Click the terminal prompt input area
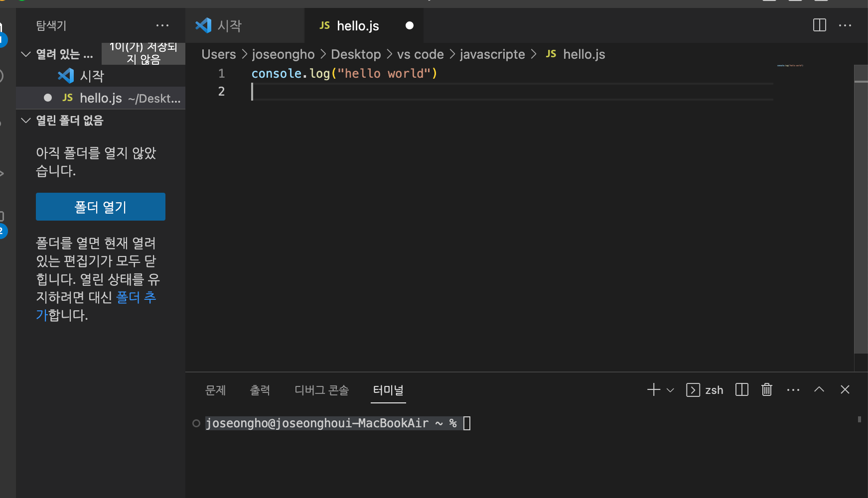 tap(467, 423)
